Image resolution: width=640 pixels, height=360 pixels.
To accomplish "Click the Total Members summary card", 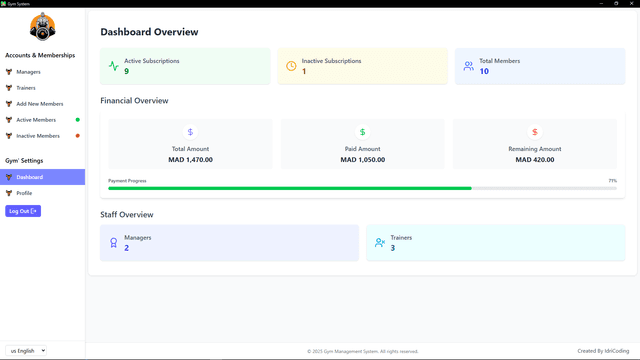I will pyautogui.click(x=540, y=66).
